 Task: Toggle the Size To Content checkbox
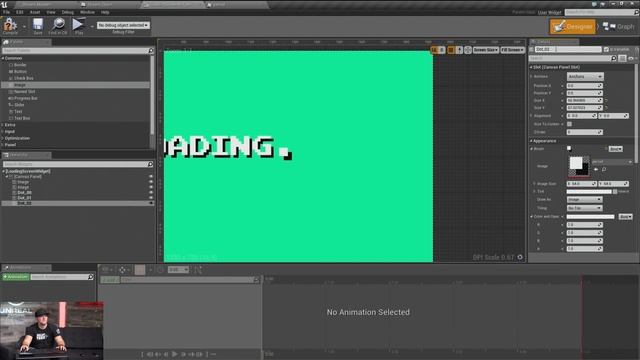coord(569,124)
